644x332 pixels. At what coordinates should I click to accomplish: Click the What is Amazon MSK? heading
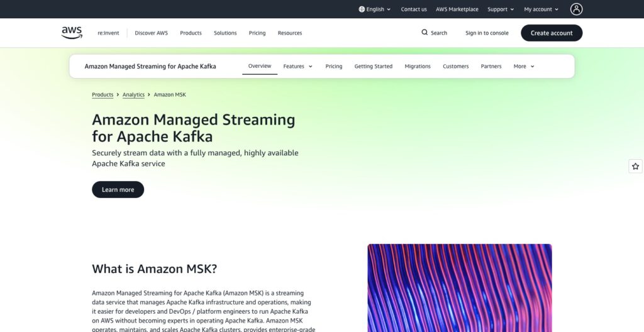pos(154,268)
